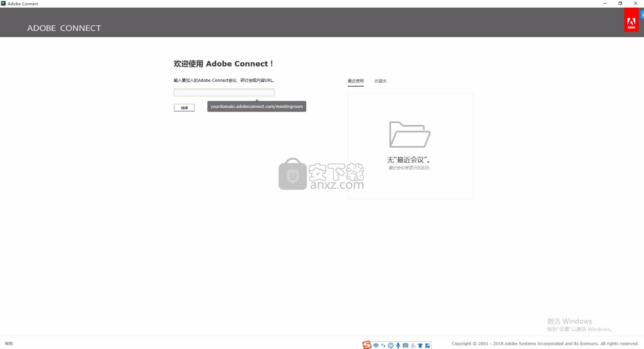The image size is (644, 349).
Task: Switch to the 最近使用 tab
Action: pyautogui.click(x=355, y=81)
